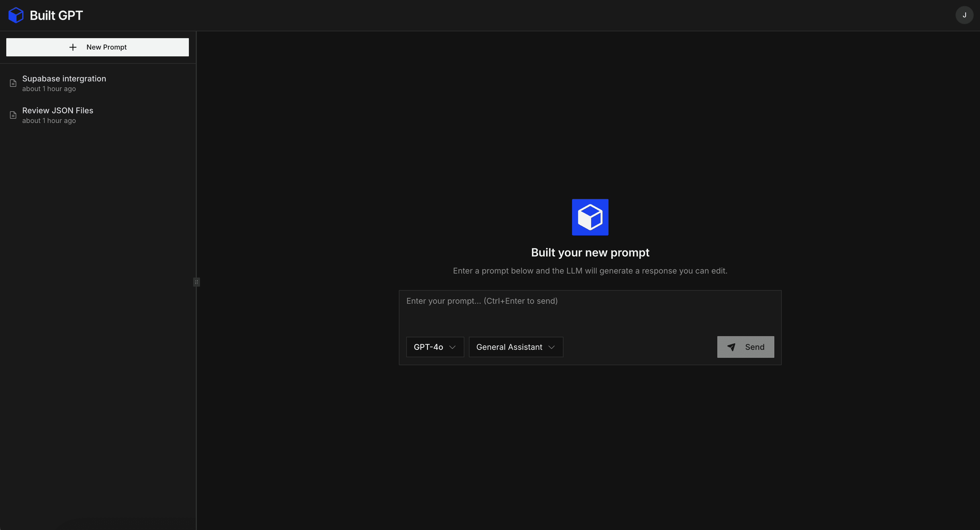
Task: Click timestamp under Review JSON Files
Action: (x=49, y=120)
